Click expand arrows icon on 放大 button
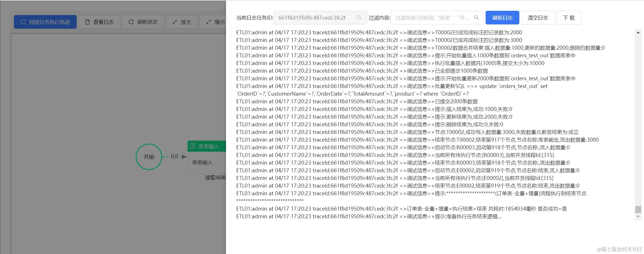Image resolution: width=644 pixels, height=254 pixels. (175, 22)
